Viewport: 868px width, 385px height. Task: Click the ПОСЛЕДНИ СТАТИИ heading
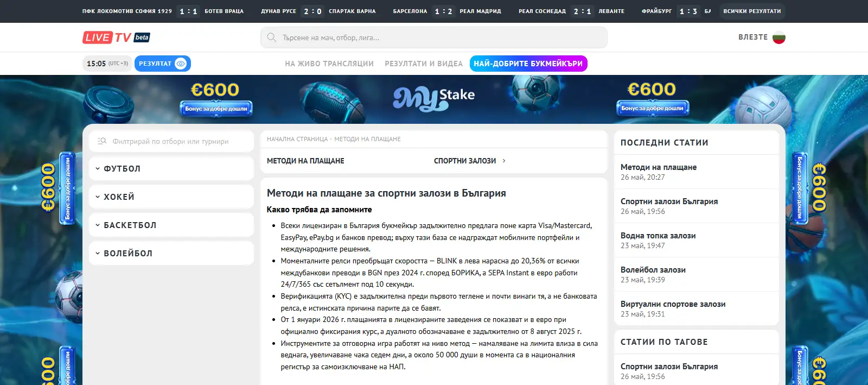(665, 143)
